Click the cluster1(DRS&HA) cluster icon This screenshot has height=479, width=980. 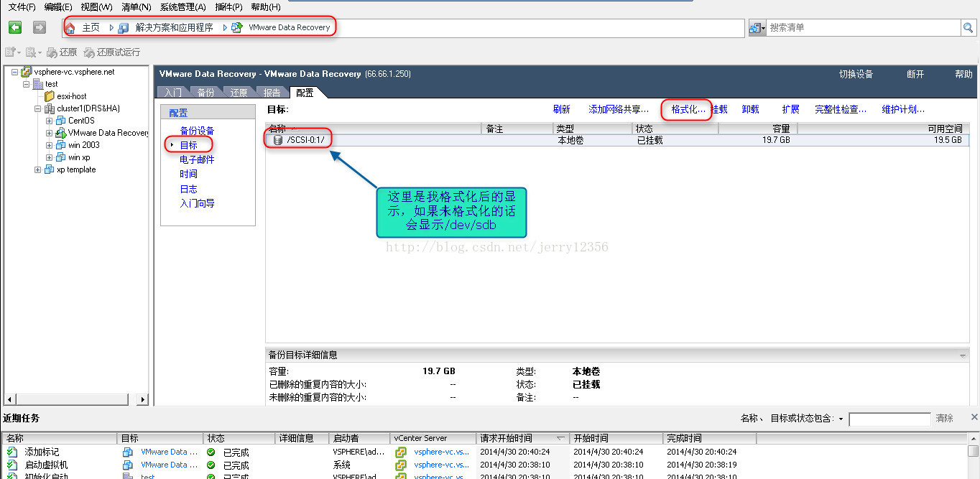(50, 108)
